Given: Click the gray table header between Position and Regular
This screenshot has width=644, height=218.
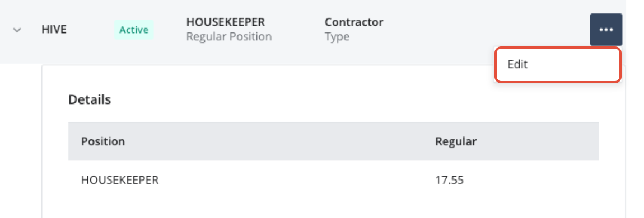Looking at the screenshot, I should [x=279, y=141].
